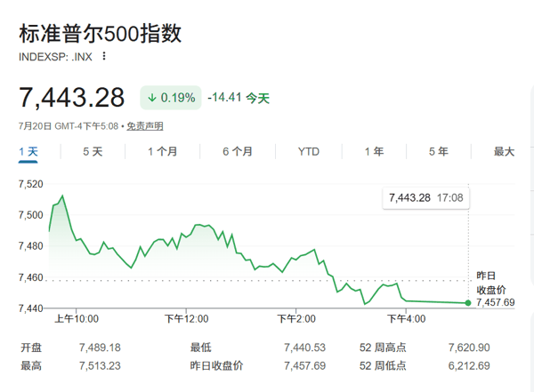Click the 昨日收盘价 7,457.69 chart label
Screen dimensions: 534x392
tap(496, 289)
